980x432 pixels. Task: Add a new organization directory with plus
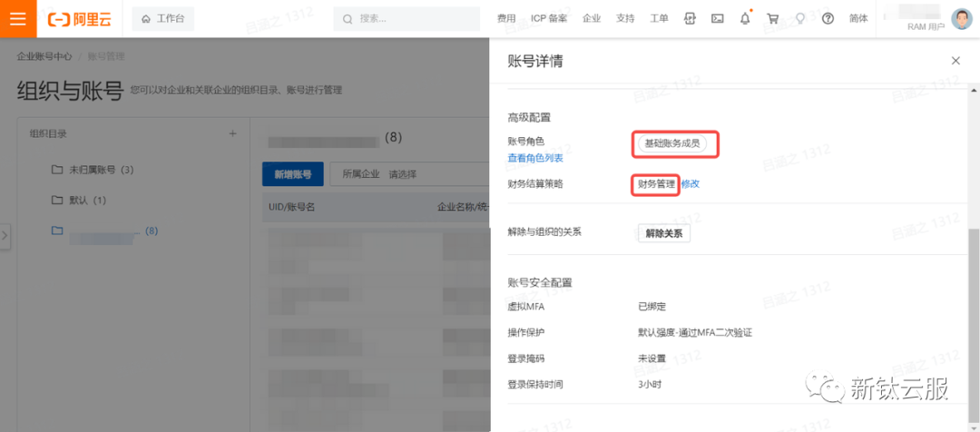click(x=232, y=133)
